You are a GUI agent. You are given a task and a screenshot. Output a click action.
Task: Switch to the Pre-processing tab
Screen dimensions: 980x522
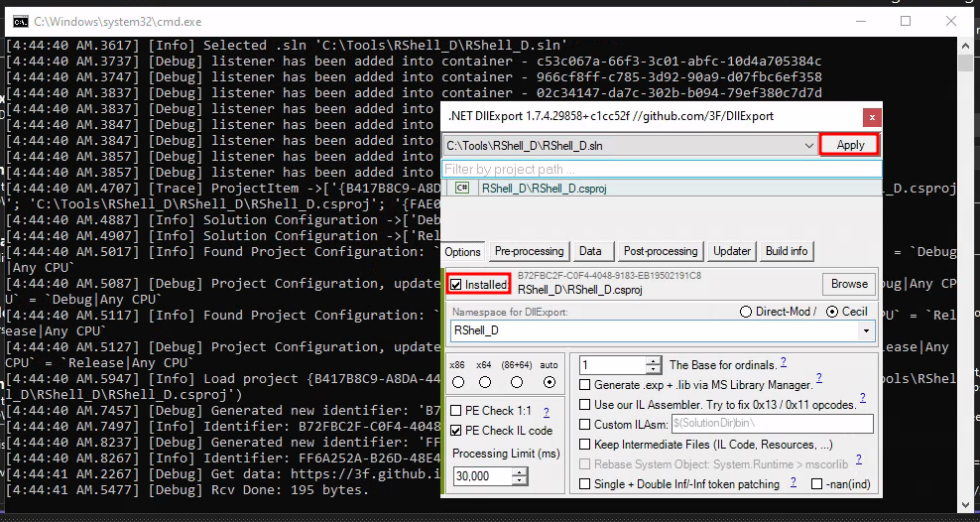click(530, 251)
